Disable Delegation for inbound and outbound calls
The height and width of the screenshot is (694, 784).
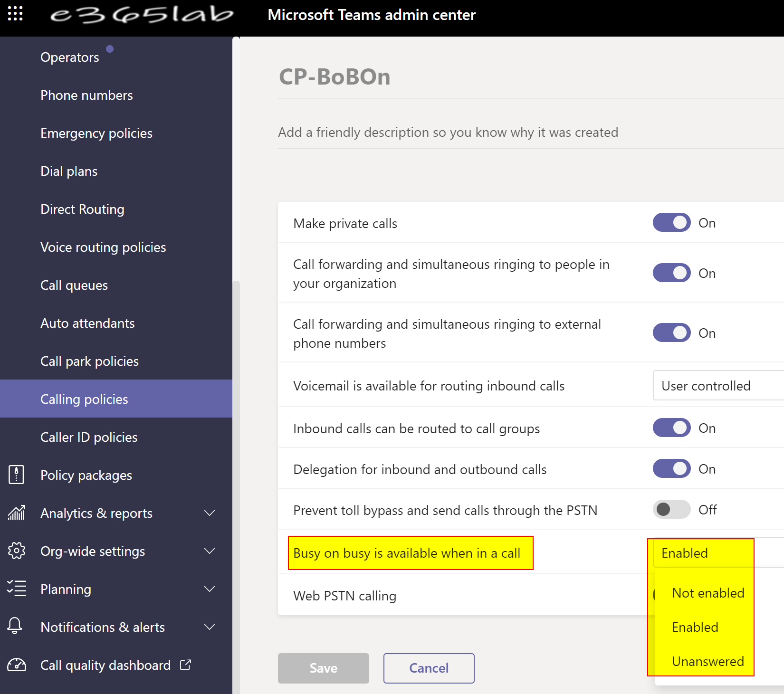click(x=671, y=469)
